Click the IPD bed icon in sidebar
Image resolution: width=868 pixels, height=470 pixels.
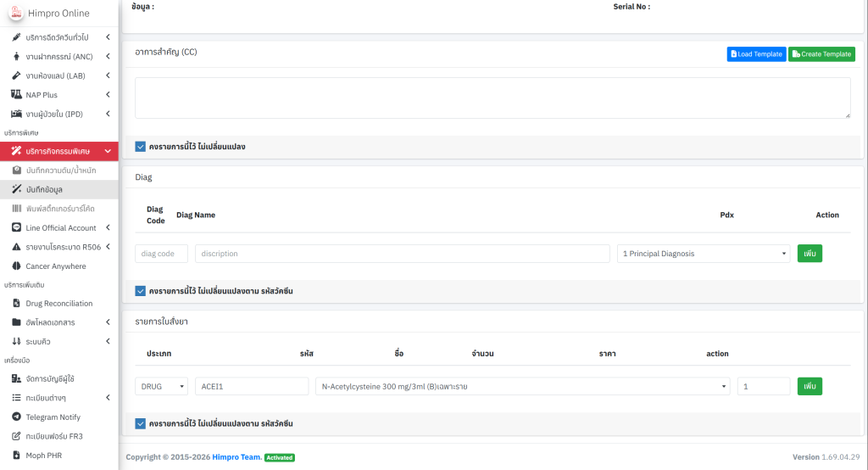pyautogui.click(x=16, y=114)
